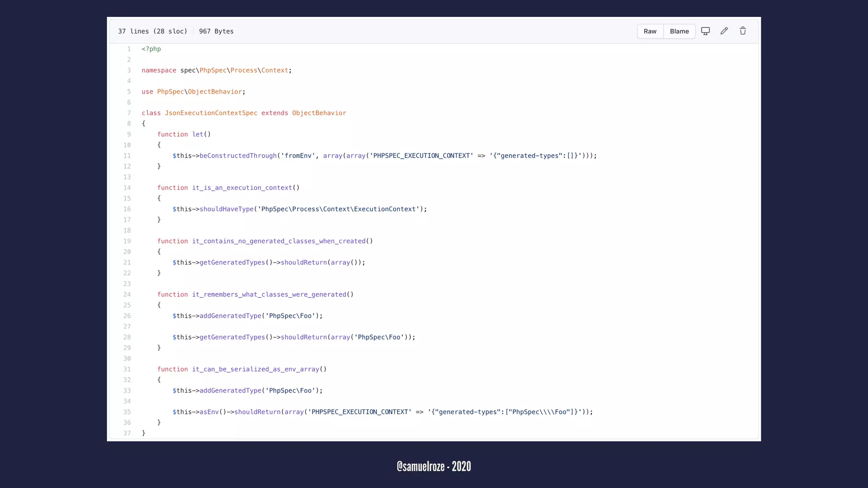Select line number 37
Viewport: 868px width, 488px height.
coord(127,433)
